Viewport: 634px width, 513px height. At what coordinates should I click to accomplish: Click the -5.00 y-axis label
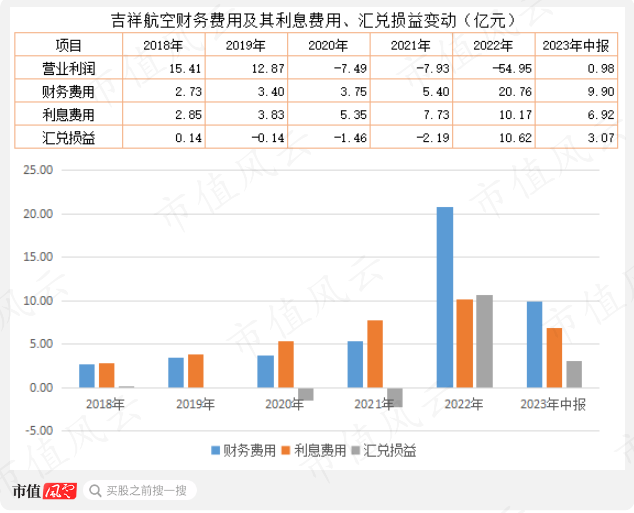point(39,431)
